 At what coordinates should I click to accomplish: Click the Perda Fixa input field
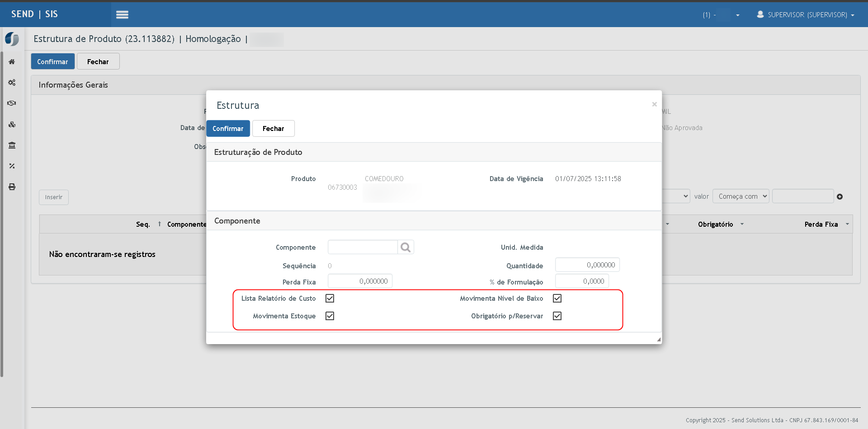click(x=360, y=281)
